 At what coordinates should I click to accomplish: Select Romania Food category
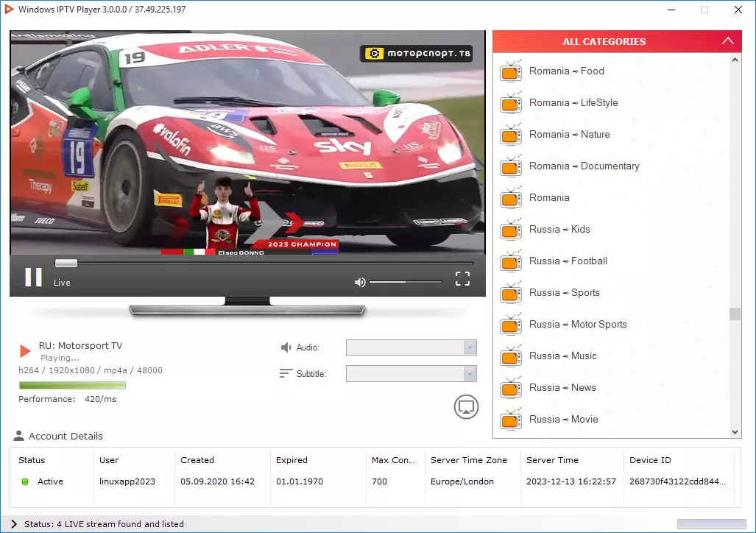[567, 71]
